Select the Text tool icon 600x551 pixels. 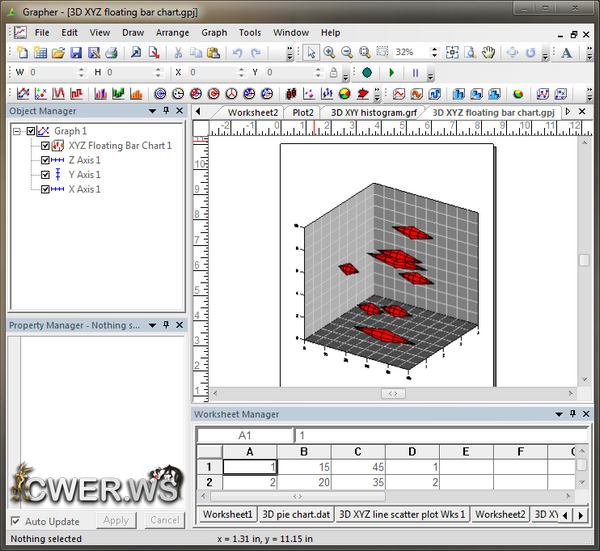566,52
